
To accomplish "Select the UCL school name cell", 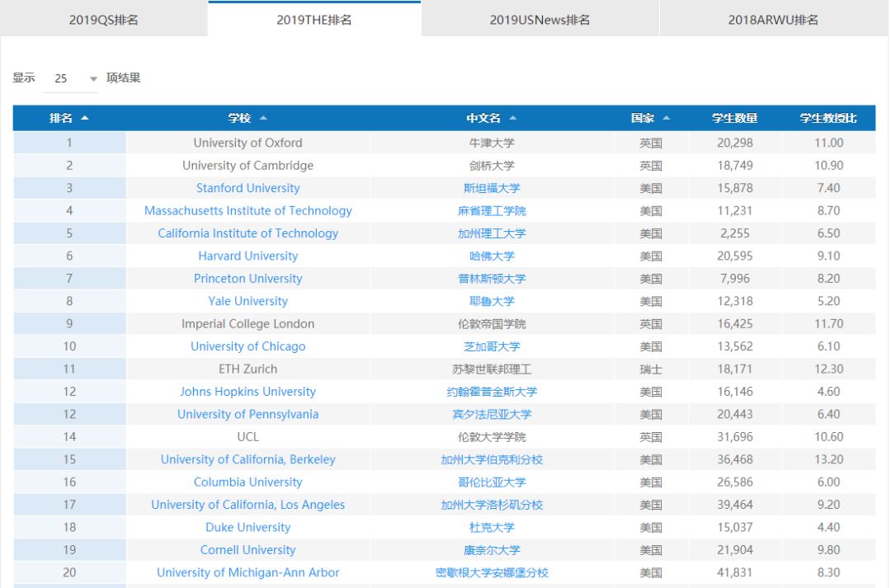I will click(247, 437).
